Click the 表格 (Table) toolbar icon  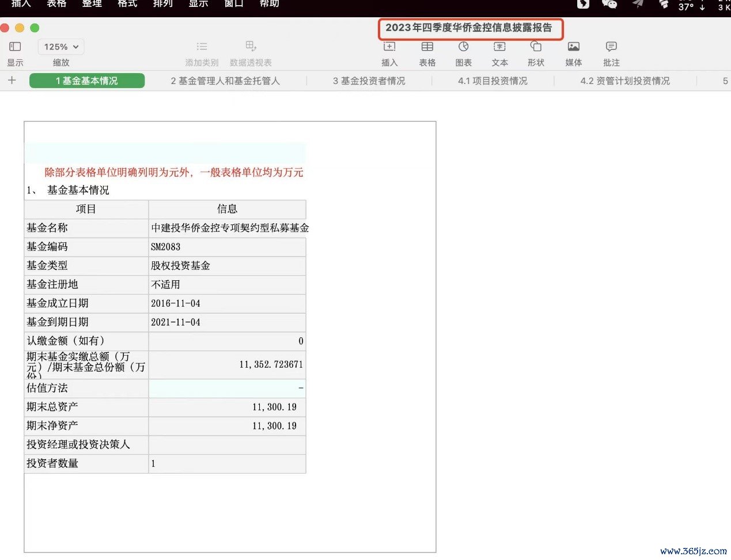point(427,47)
